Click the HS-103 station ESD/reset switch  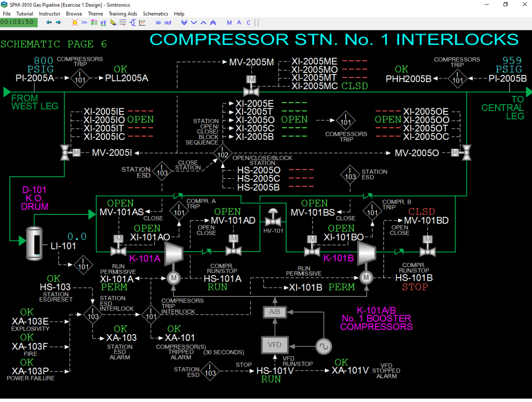[55, 287]
